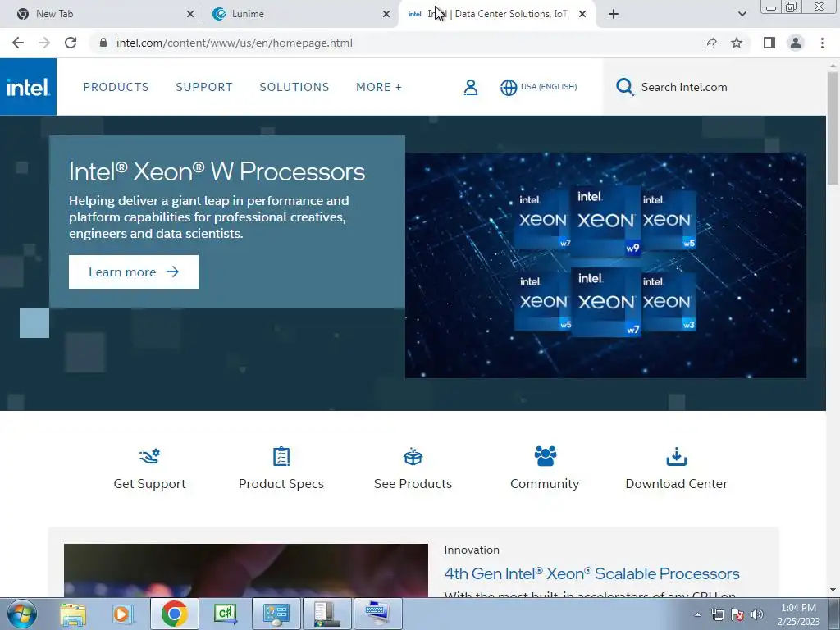
Task: Open the Download Center link
Action: (677, 484)
